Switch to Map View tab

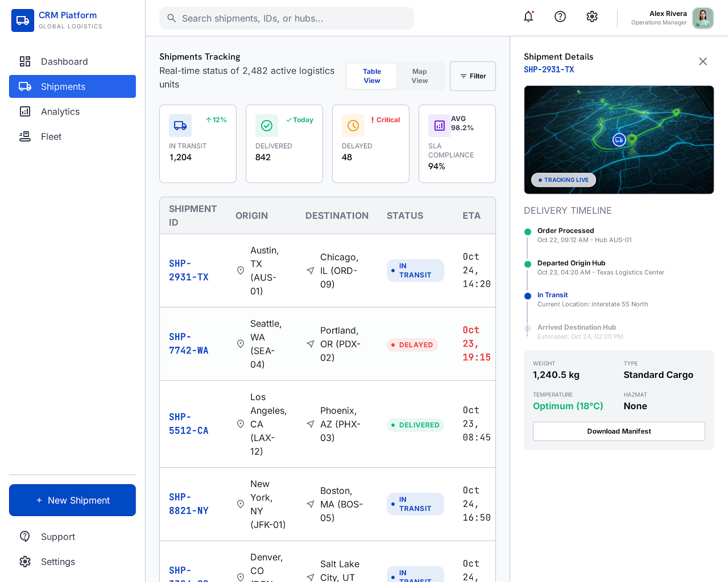(x=420, y=76)
